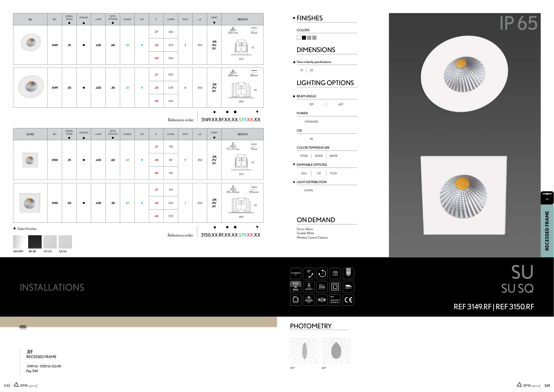
Task: Click the IK06 impact rating icon
Action: click(x=348, y=273)
